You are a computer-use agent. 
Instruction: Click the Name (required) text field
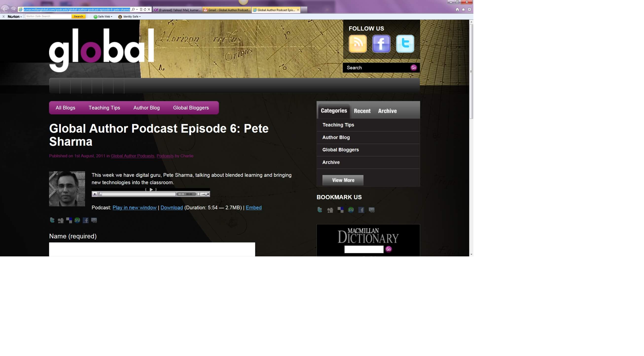coord(152,249)
